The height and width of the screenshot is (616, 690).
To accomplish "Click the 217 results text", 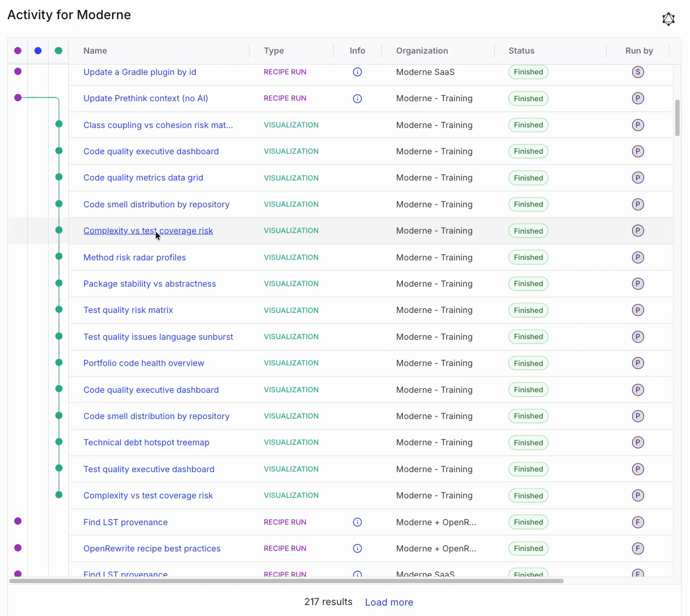I will [328, 602].
